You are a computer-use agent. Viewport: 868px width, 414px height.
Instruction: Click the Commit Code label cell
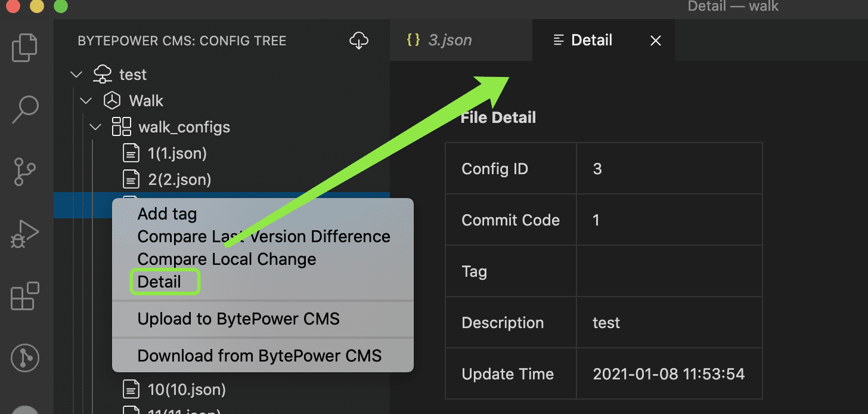click(511, 220)
